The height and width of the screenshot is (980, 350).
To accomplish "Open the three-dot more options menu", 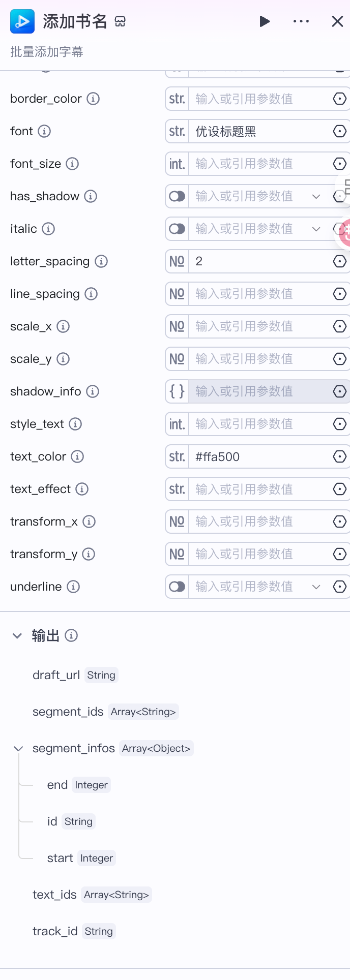I will click(x=301, y=21).
